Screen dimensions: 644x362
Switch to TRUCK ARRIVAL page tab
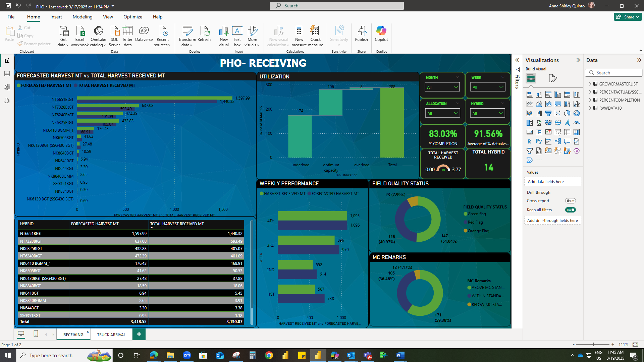pyautogui.click(x=111, y=335)
